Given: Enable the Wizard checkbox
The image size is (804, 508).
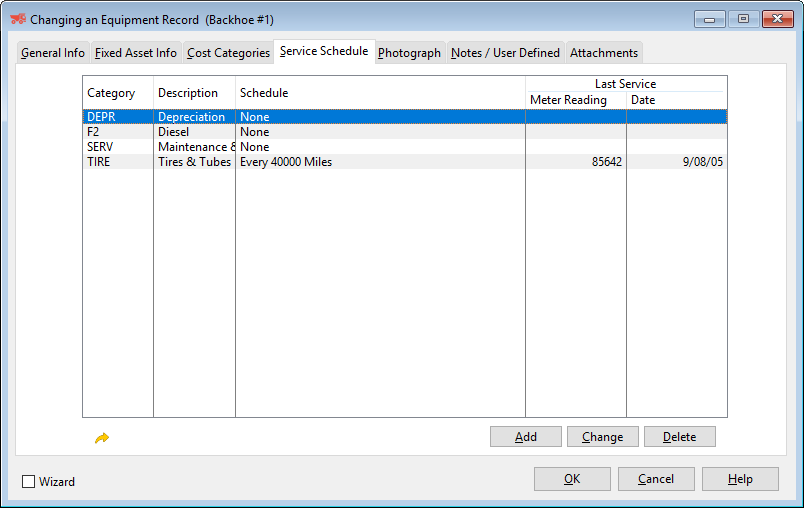Looking at the screenshot, I should pos(29,482).
